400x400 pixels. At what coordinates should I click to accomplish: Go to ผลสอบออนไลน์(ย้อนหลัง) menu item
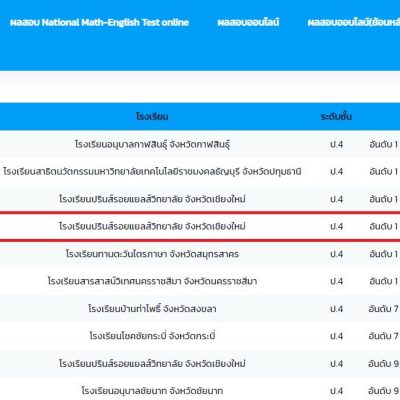pyautogui.click(x=354, y=22)
